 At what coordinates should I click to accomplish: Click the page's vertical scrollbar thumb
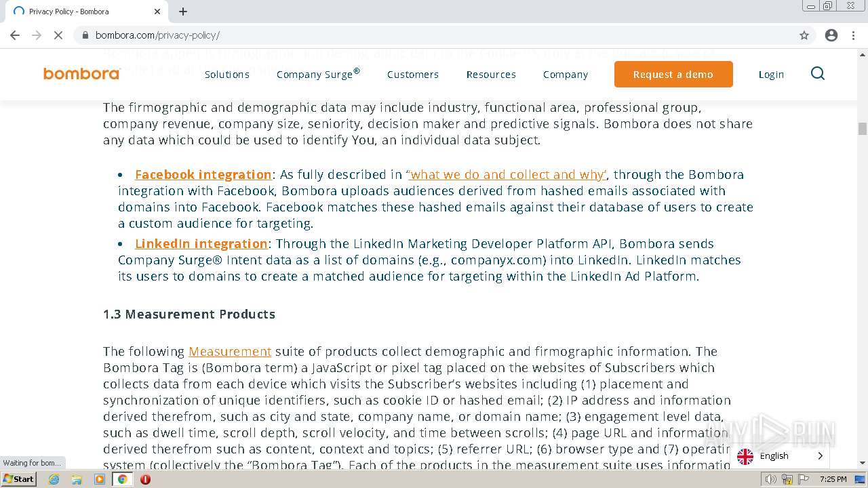coord(862,129)
